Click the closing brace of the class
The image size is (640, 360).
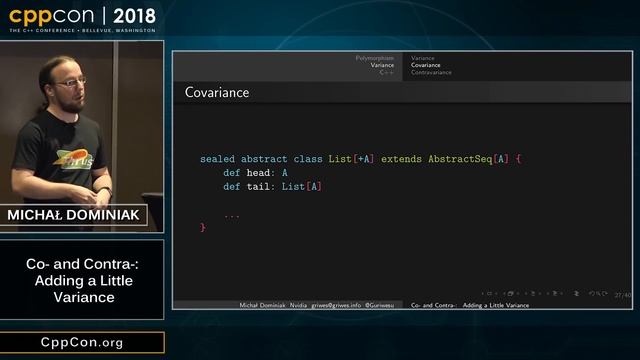[203, 227]
